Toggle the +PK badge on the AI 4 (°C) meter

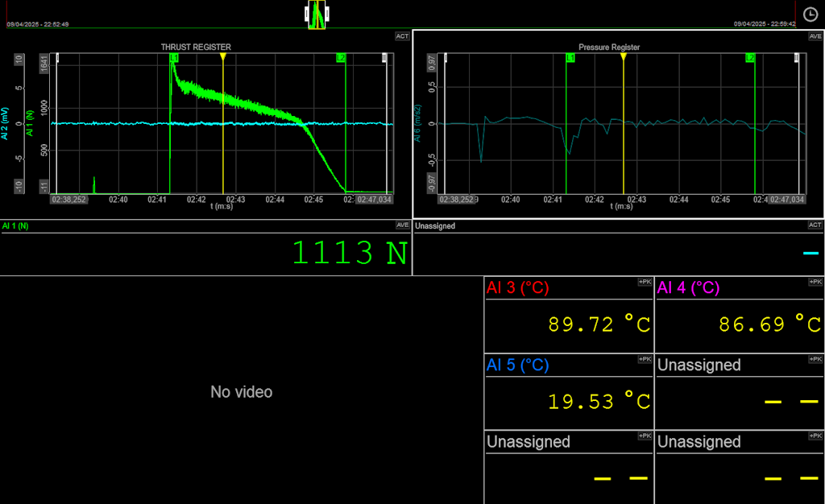coord(815,282)
